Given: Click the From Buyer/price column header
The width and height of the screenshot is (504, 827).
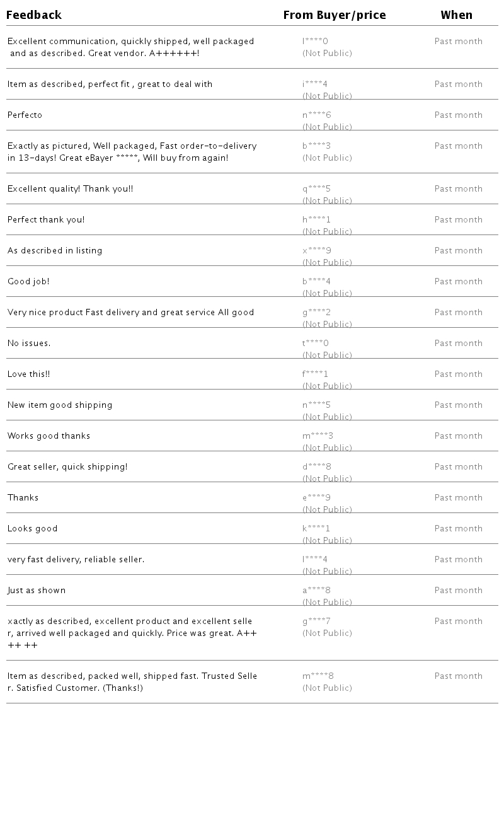Looking at the screenshot, I should (335, 15).
